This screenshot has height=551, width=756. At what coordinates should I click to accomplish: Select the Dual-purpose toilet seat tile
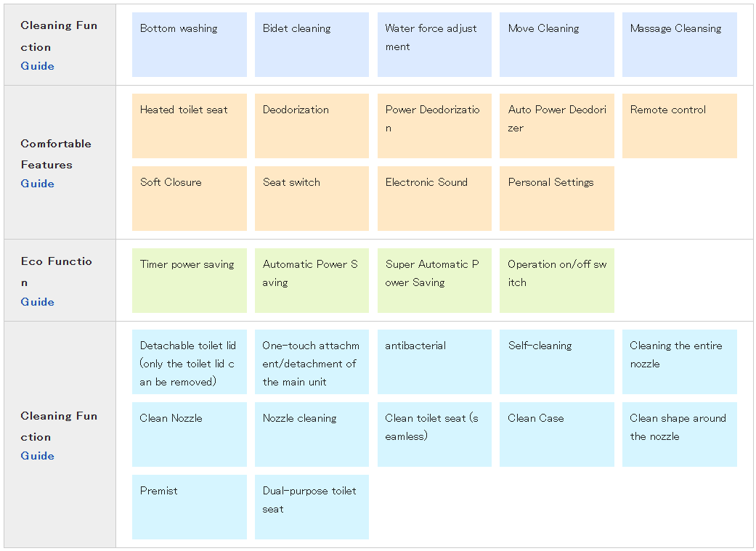(312, 507)
